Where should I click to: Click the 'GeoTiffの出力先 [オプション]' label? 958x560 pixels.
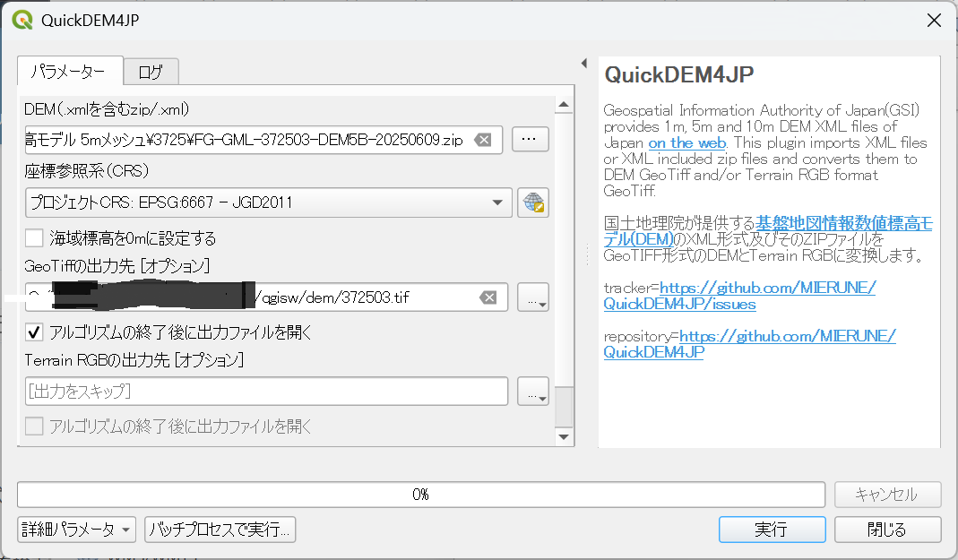point(117,265)
